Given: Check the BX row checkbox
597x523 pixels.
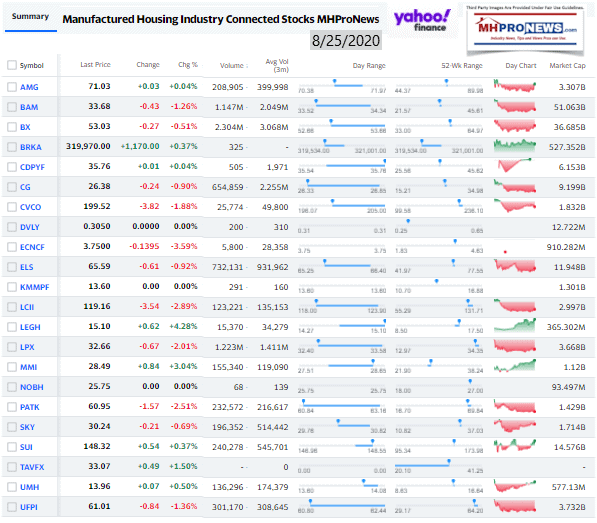Looking at the screenshot, I should click(12, 127).
